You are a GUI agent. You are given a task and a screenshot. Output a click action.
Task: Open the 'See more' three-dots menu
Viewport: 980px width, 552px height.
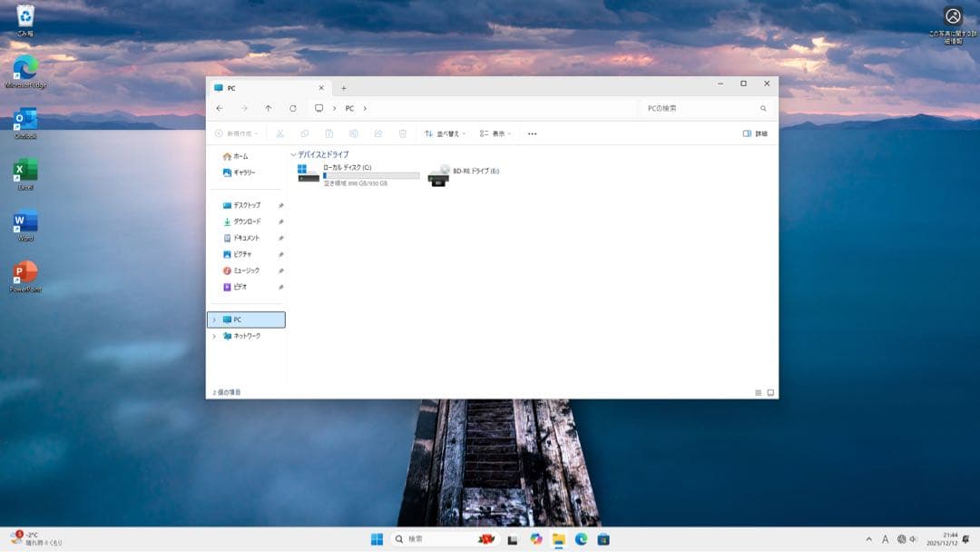532,133
